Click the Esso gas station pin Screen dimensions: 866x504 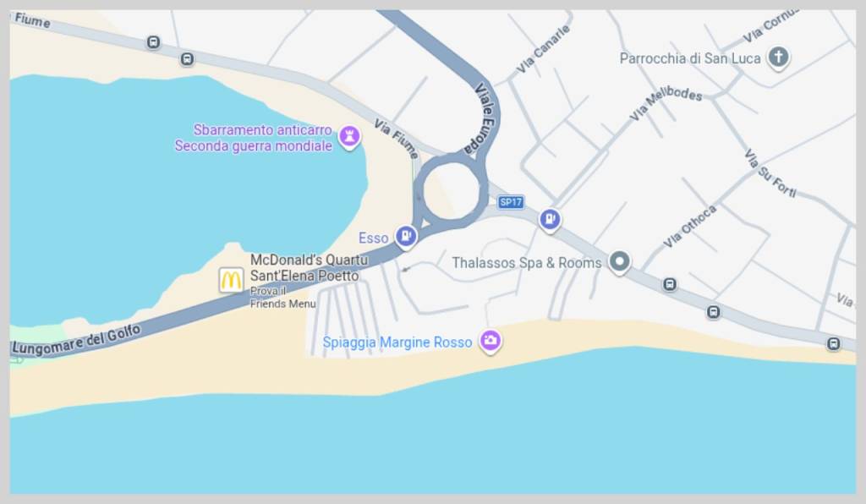406,237
